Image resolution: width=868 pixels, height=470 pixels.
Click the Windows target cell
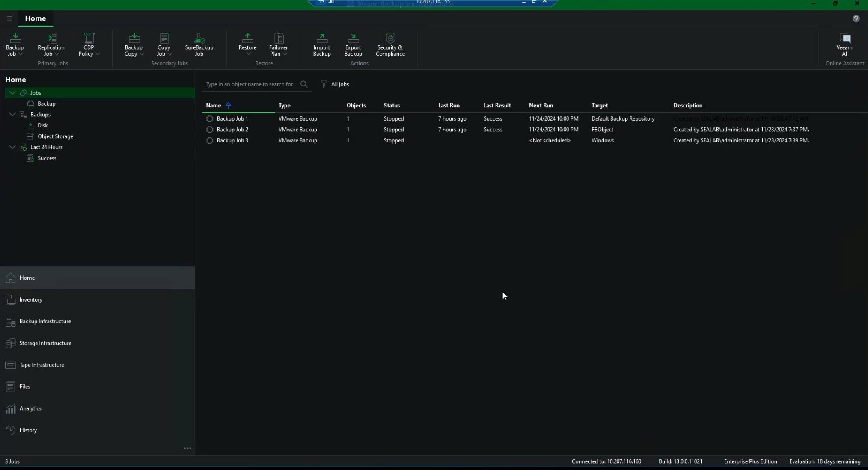click(x=602, y=140)
